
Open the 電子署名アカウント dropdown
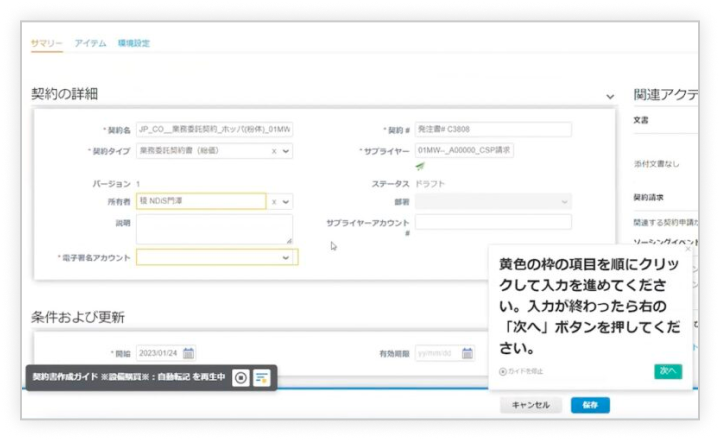288,257
